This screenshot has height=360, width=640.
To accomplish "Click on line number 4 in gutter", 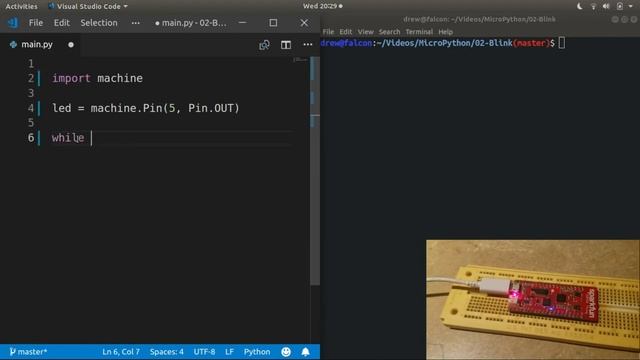I will coord(31,108).
